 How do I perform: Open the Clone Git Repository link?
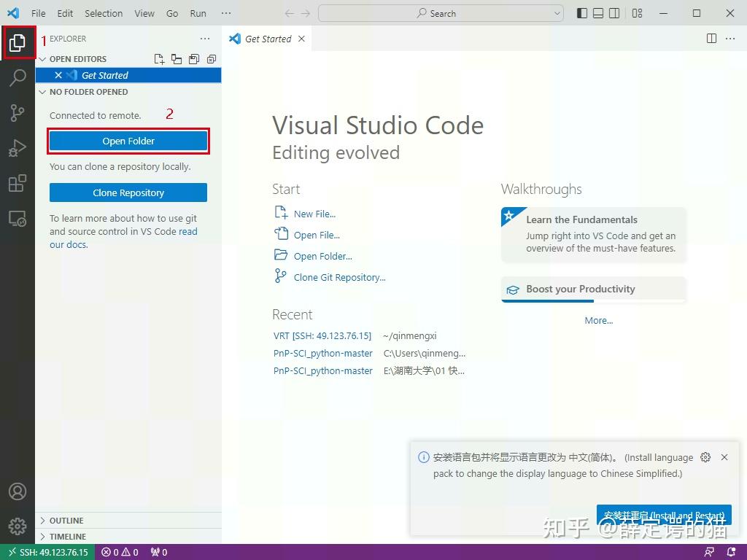pyautogui.click(x=340, y=277)
